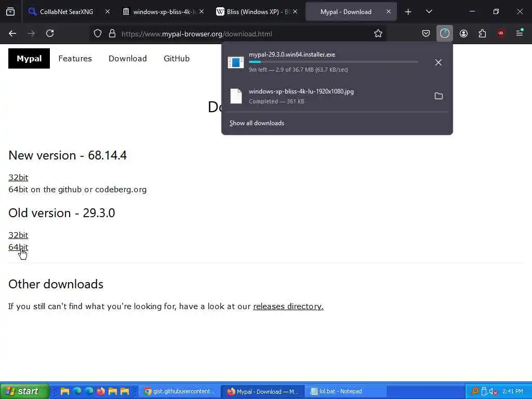This screenshot has width=532, height=399.
Task: Close the Mypal - Download tab
Action: pos(389,11)
